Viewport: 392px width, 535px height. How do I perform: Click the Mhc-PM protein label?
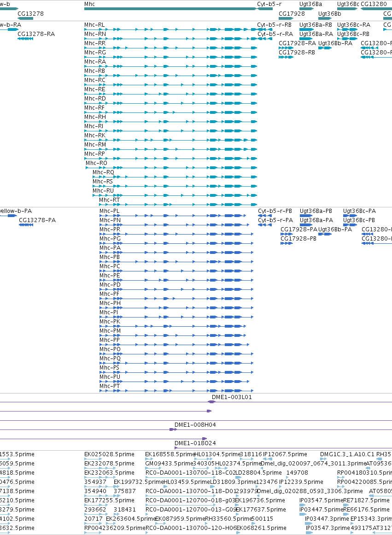110,331
